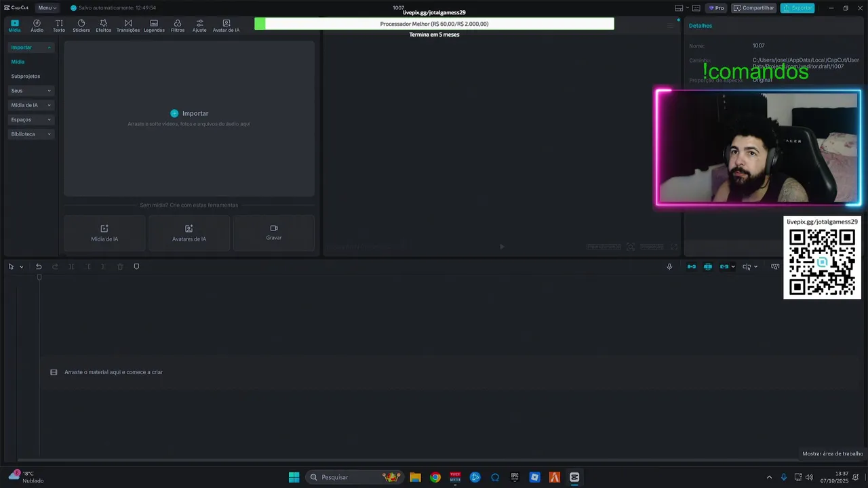868x488 pixels.
Task: Toggle main track magnet
Action: coord(692,266)
